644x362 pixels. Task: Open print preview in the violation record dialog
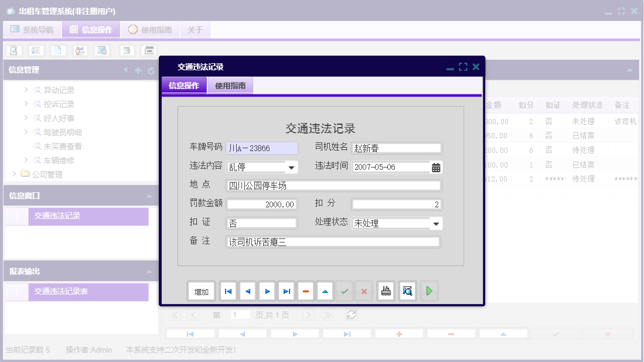[x=407, y=291]
